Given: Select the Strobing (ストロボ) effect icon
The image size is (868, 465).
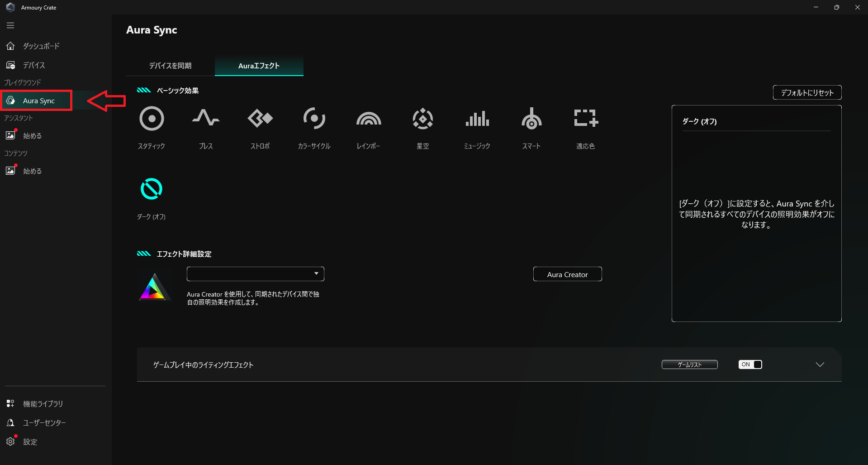Looking at the screenshot, I should click(260, 119).
